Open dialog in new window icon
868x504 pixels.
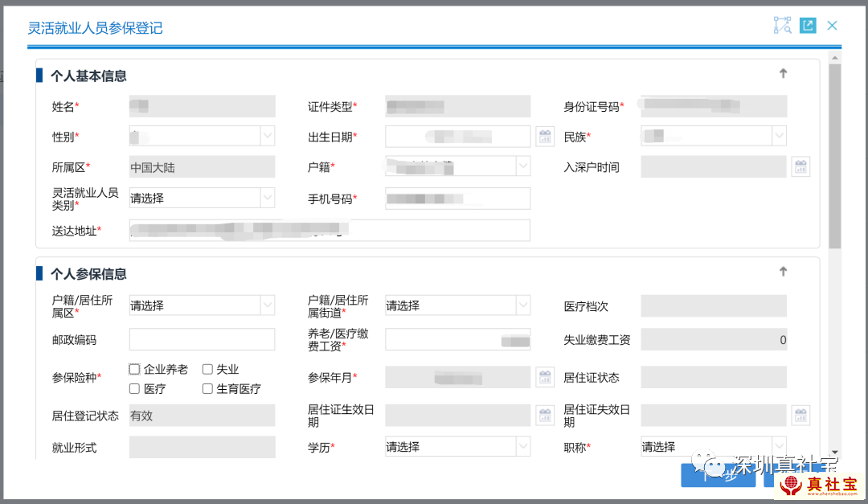click(x=808, y=26)
